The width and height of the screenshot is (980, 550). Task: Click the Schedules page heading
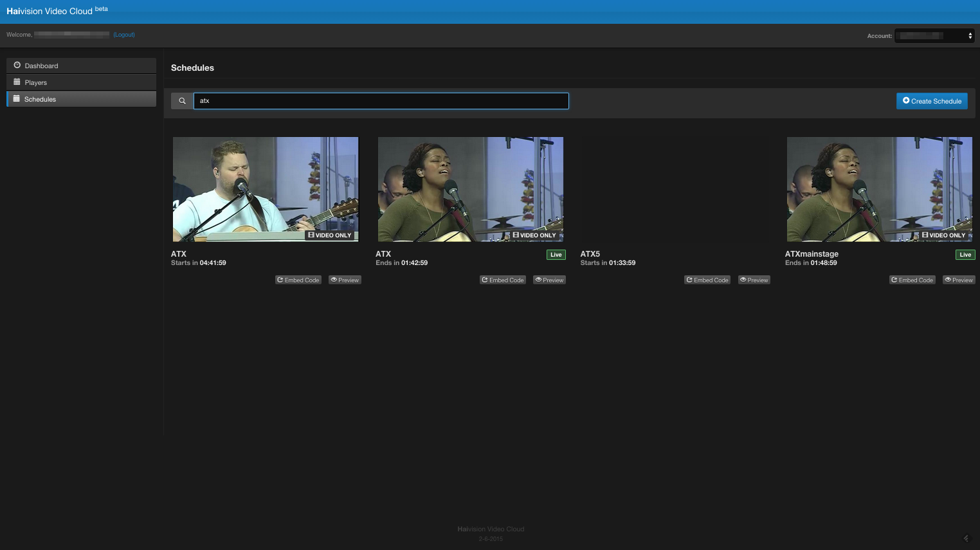(192, 68)
